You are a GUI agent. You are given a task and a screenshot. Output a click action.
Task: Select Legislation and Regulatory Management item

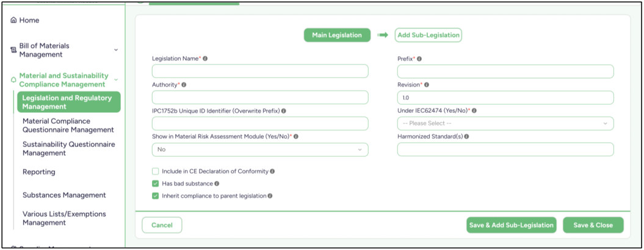(x=69, y=102)
